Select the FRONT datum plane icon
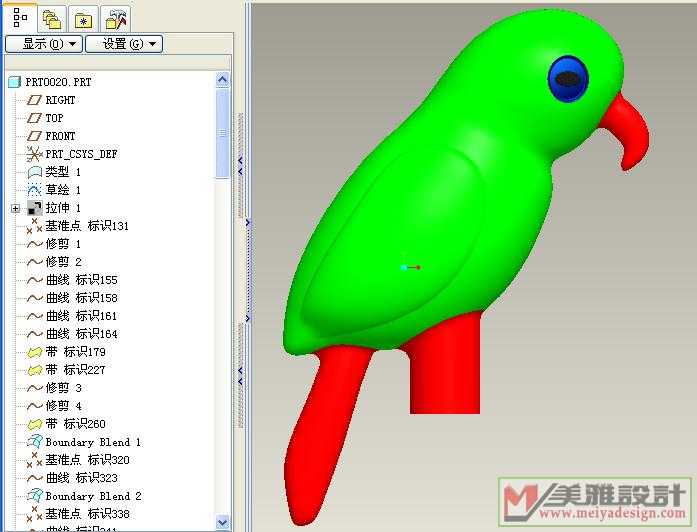 point(34,136)
